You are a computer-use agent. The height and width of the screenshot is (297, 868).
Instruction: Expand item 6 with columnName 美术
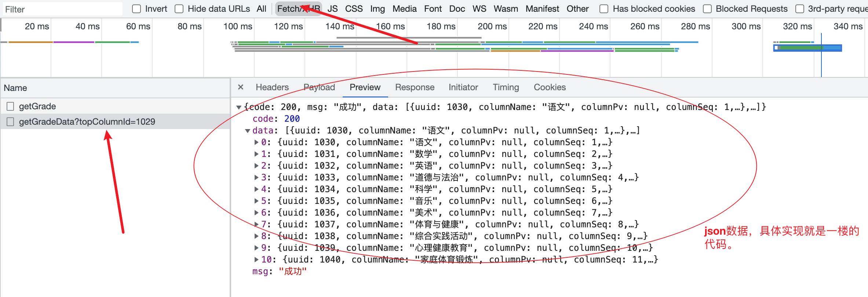click(256, 213)
